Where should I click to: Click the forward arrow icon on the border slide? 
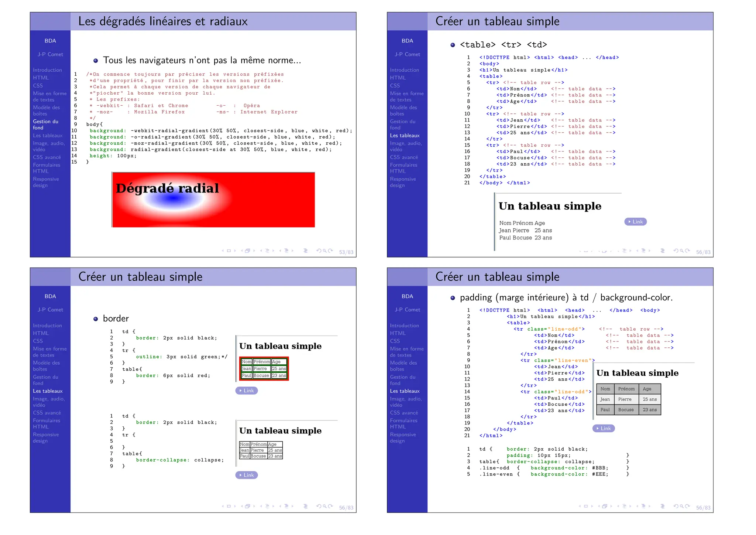(331, 506)
